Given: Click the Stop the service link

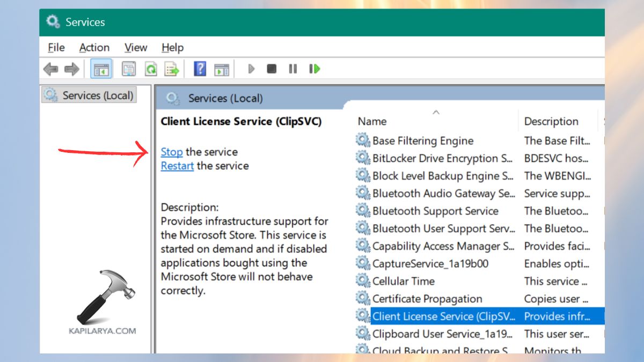Looking at the screenshot, I should pyautogui.click(x=171, y=152).
